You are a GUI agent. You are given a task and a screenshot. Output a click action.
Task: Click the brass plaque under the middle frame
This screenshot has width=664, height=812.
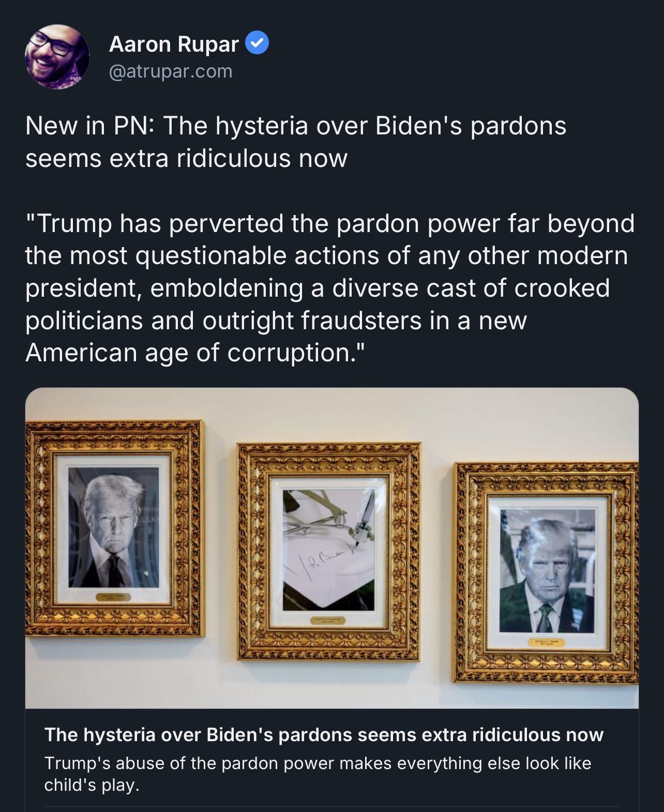[x=328, y=620]
